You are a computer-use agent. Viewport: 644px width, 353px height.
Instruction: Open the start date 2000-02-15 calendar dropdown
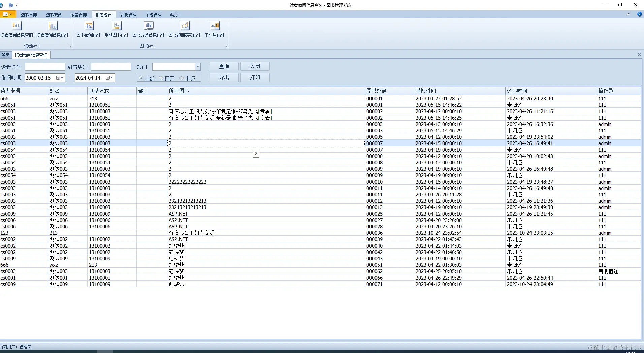point(60,78)
